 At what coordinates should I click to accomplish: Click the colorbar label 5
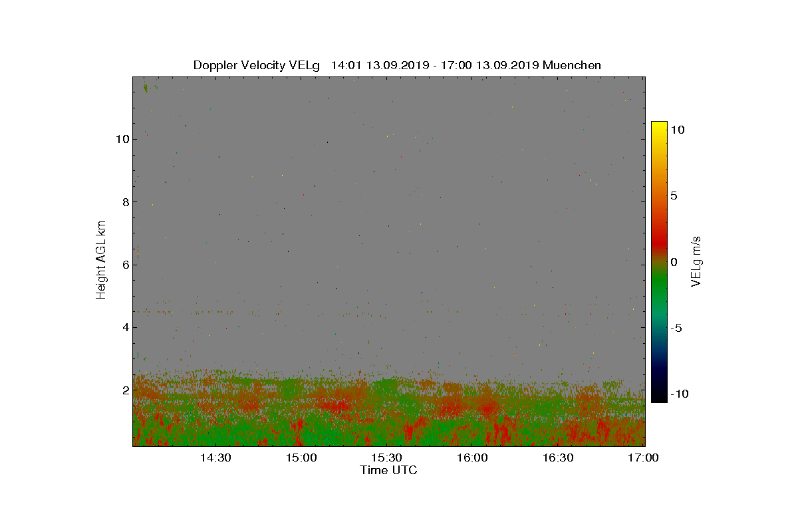click(x=674, y=196)
